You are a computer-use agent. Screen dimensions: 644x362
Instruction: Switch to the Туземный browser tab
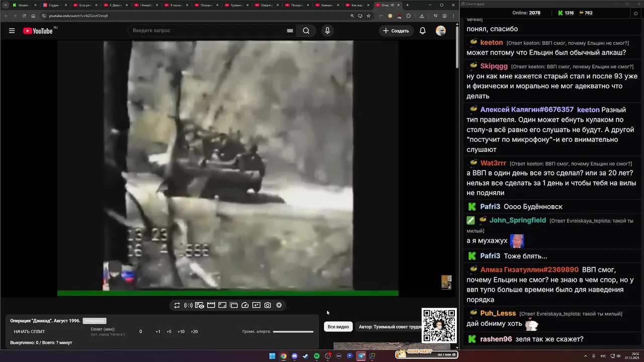(236, 5)
